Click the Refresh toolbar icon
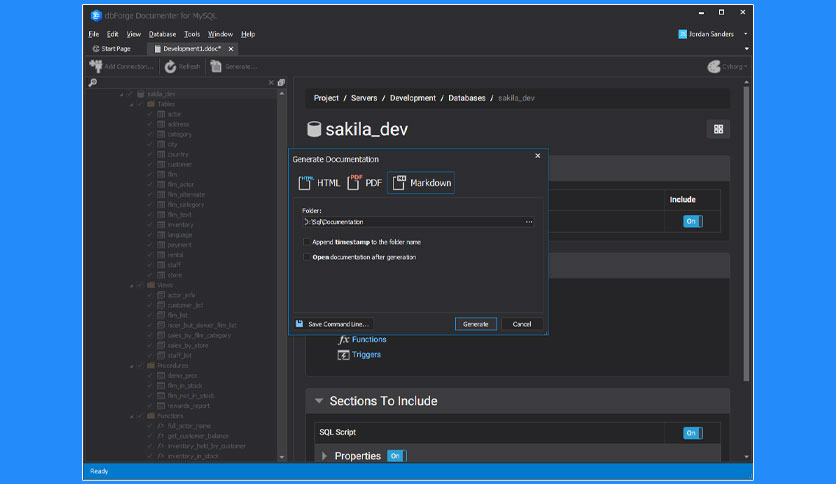The width and height of the screenshot is (836, 484). click(170, 67)
